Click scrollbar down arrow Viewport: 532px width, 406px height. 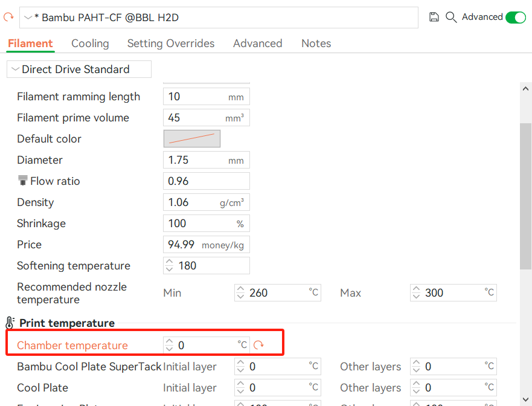coord(525,399)
